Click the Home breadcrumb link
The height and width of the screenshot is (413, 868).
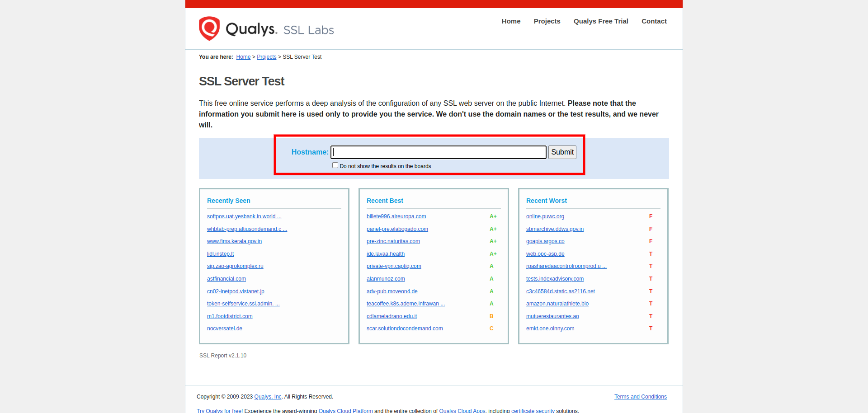click(x=243, y=57)
